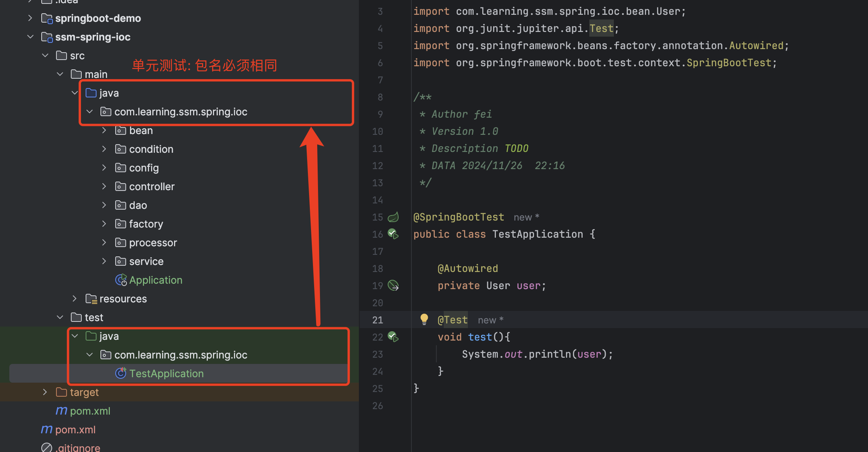Select the Application class in the tree
This screenshot has height=452, width=868.
(x=156, y=280)
